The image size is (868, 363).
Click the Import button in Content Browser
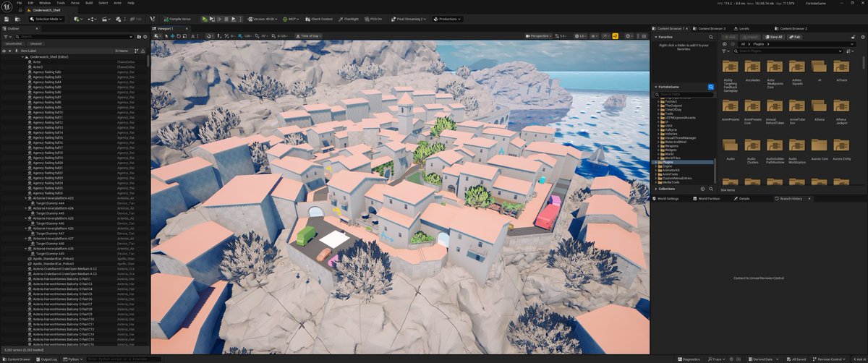tap(749, 37)
